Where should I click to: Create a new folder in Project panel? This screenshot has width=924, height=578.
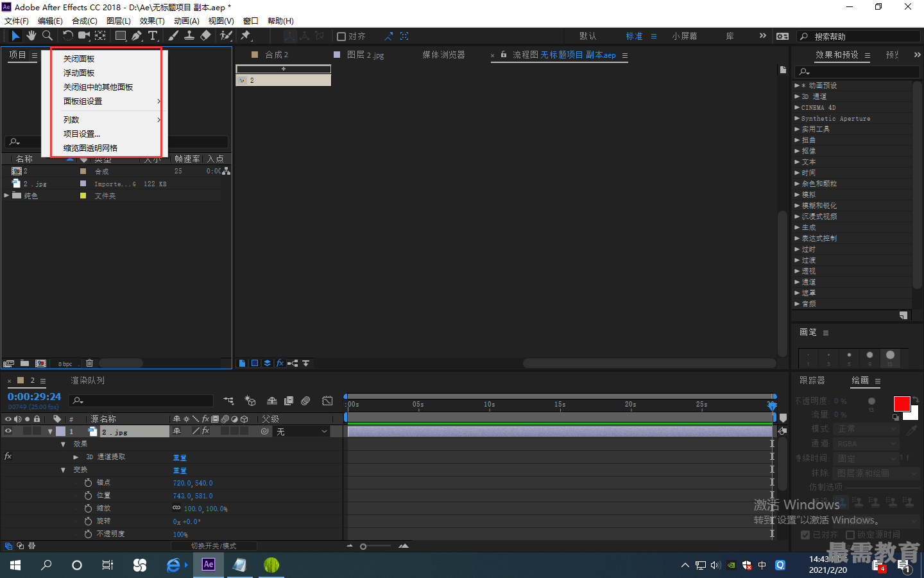point(24,363)
